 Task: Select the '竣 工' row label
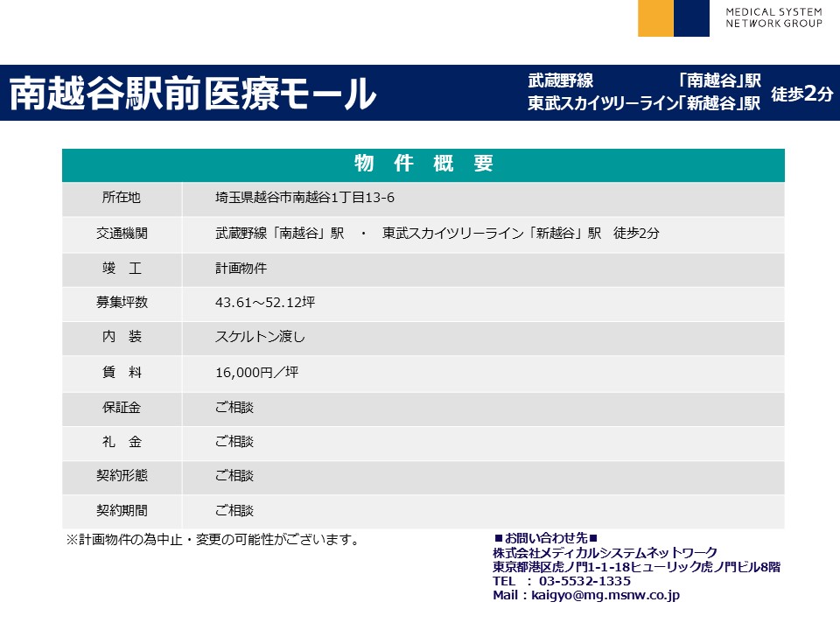[x=122, y=268]
